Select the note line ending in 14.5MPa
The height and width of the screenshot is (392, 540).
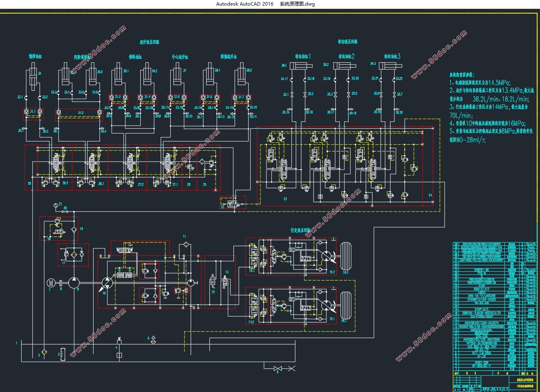(480, 83)
